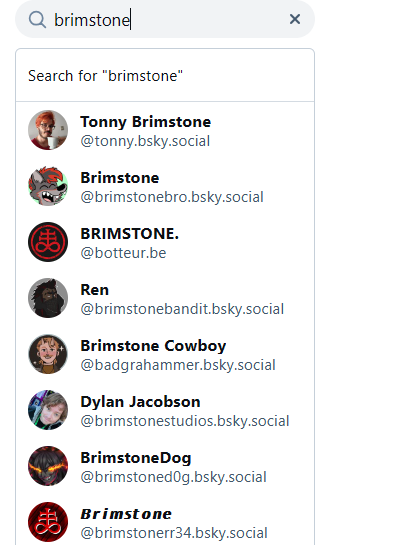
Task: Open the wolf avatar for brimstonebro
Action: click(48, 186)
